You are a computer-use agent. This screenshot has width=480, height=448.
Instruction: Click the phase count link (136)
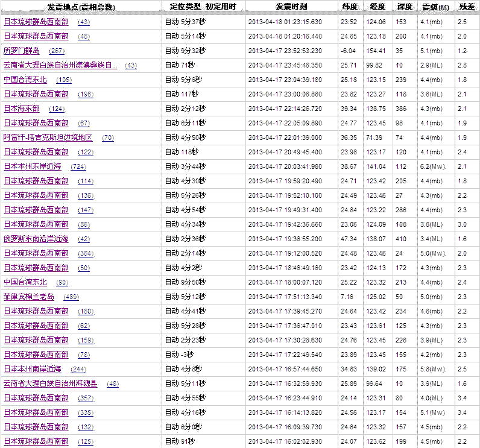tap(86, 196)
